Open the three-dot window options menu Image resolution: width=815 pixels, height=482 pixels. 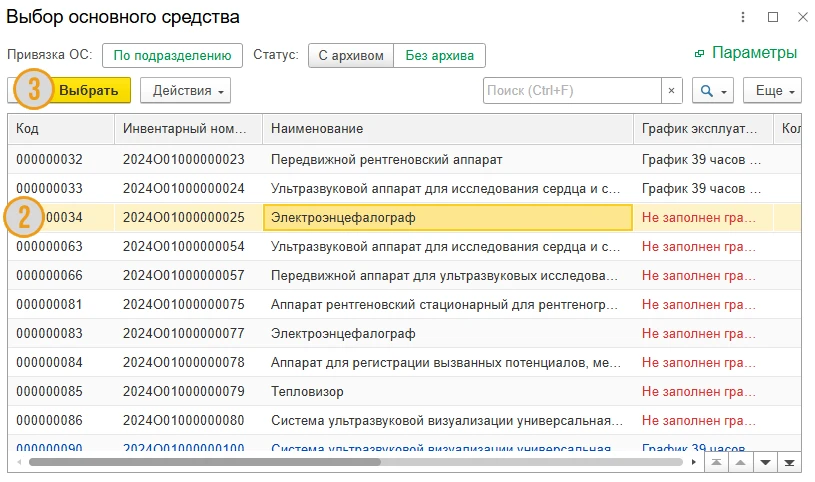tap(743, 17)
